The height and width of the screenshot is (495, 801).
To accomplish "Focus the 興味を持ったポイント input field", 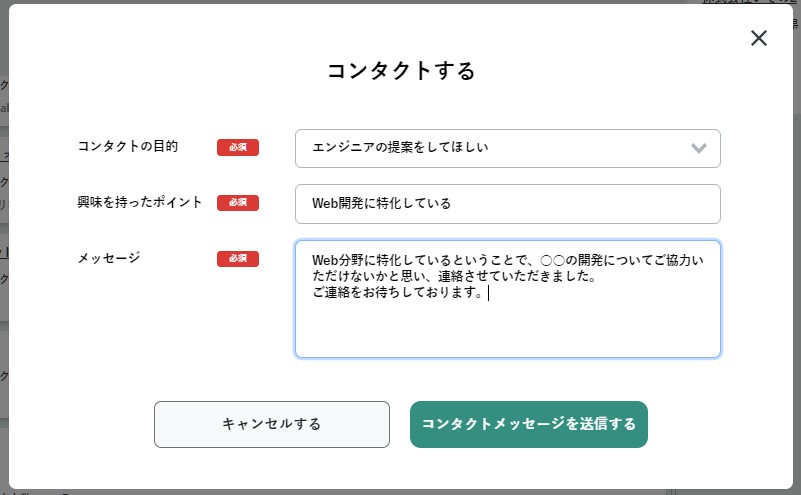I will (x=507, y=204).
